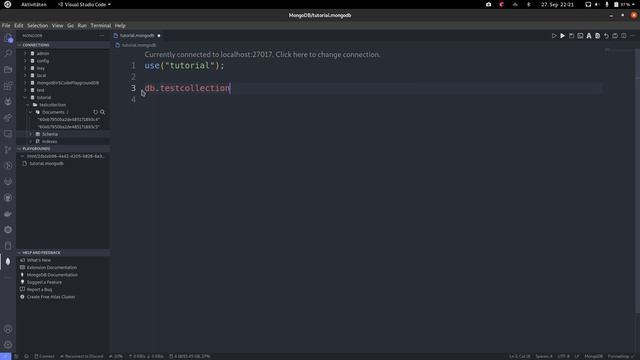This screenshot has height=360, width=640.
Task: Open the Run menu
Action: (82, 25)
